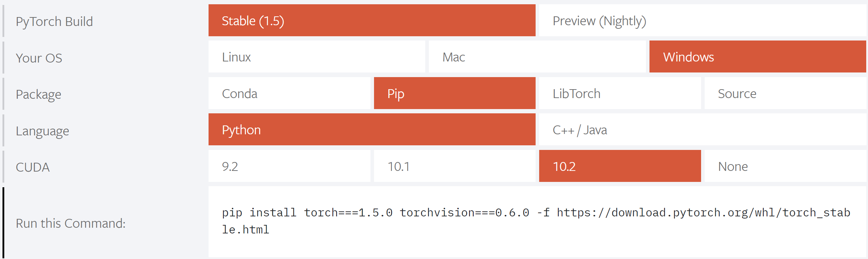Switch package manager to Conda
Screen dimensions: 868x259
coord(289,93)
